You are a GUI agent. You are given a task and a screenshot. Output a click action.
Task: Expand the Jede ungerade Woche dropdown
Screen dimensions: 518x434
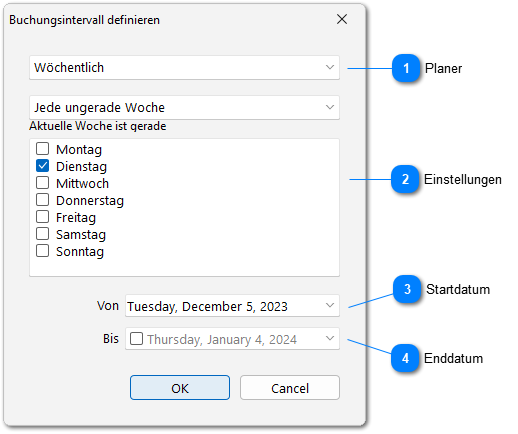click(x=184, y=108)
